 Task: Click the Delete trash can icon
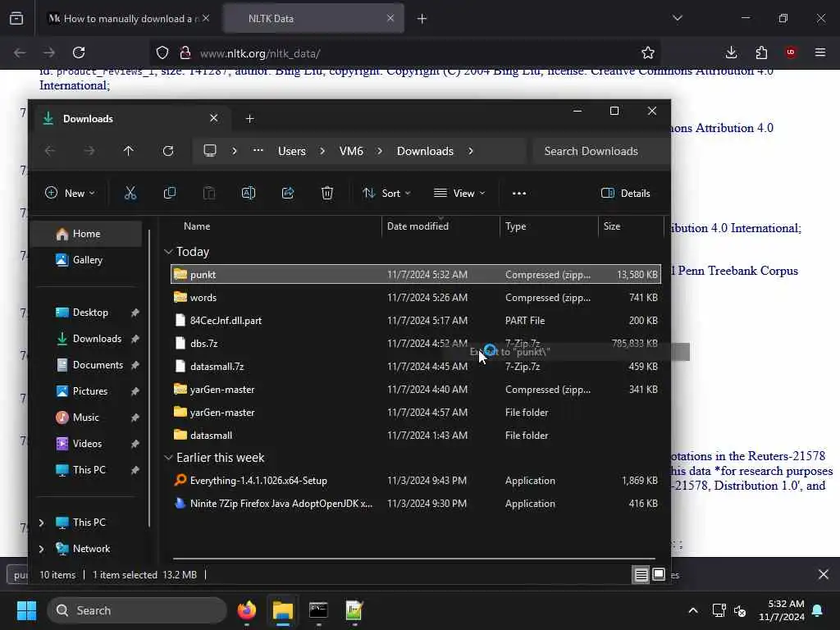tap(327, 194)
